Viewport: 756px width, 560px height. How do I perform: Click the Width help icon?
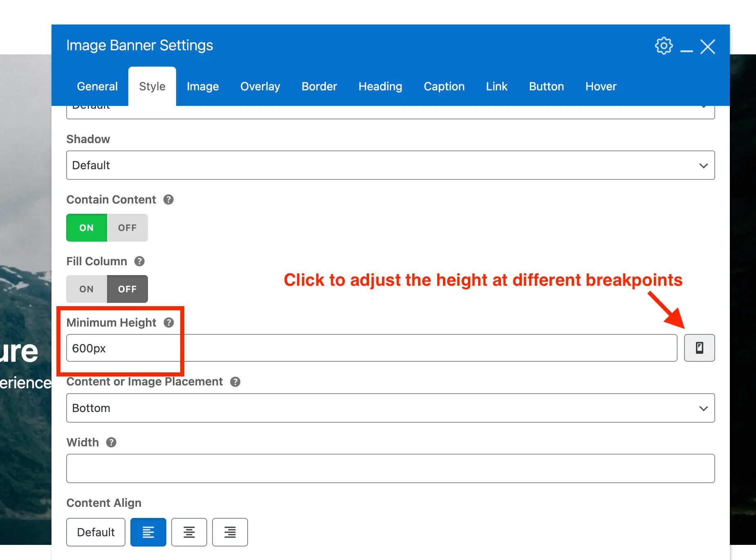(x=111, y=442)
